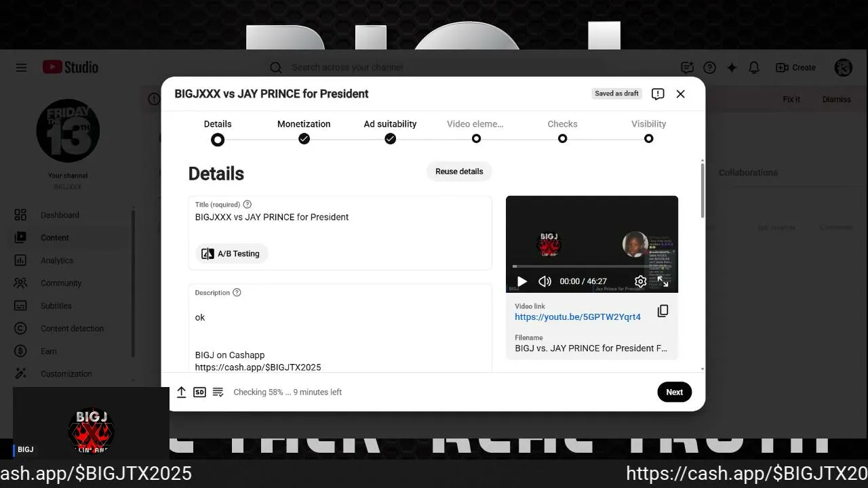Viewport: 868px width, 488px height.
Task: Click the SD processing status icon
Action: coord(199,392)
